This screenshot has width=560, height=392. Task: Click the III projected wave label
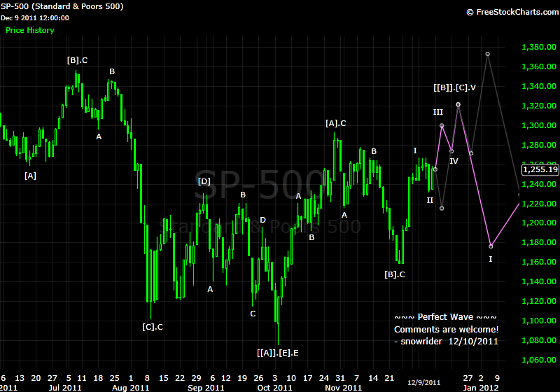tap(438, 113)
